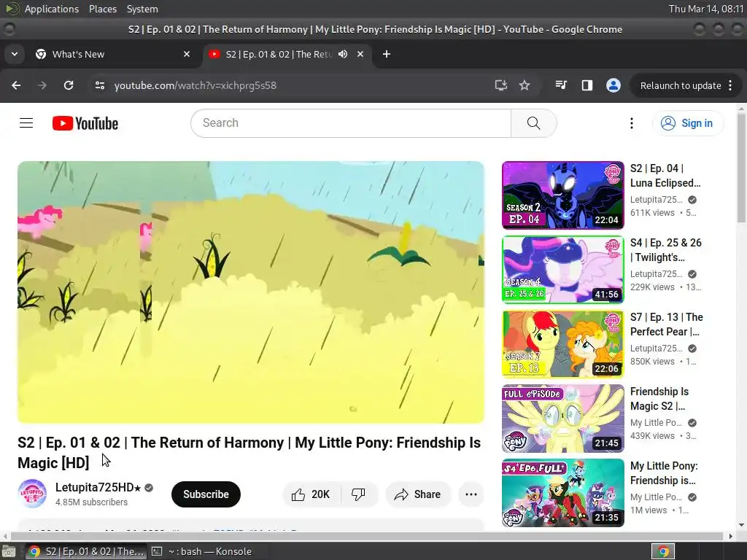
Task: Click '1M views' text
Action: pyautogui.click(x=649, y=510)
